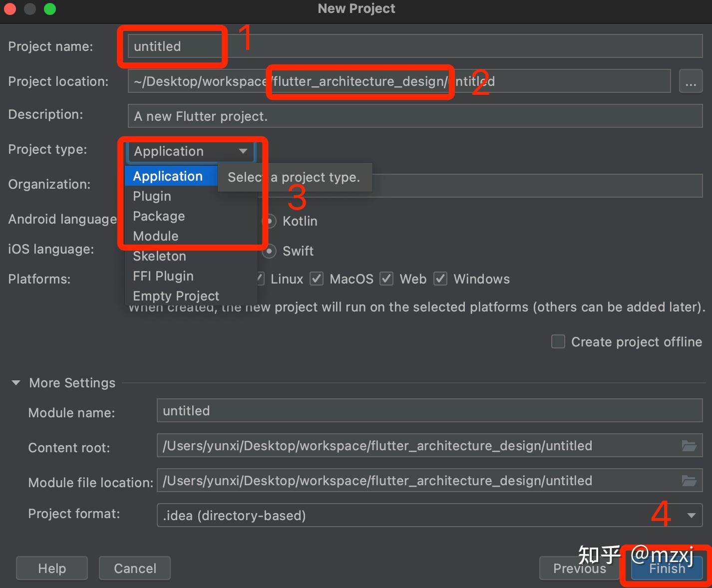
Task: Click the project location browse ellipsis button
Action: [x=691, y=81]
